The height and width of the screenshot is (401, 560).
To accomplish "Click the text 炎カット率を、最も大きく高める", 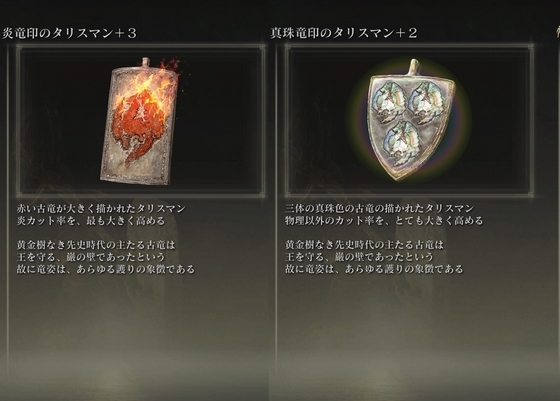I will click(91, 221).
